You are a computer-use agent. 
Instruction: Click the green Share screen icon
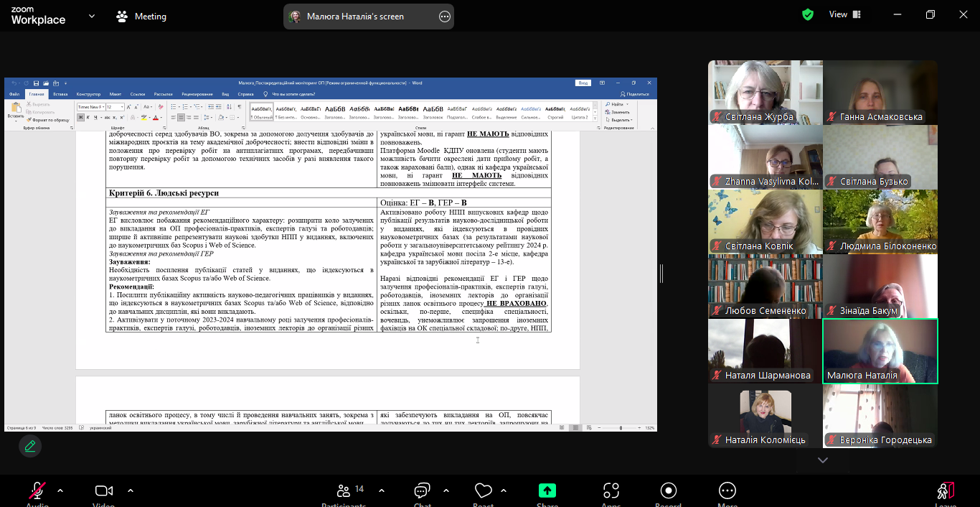point(547,491)
